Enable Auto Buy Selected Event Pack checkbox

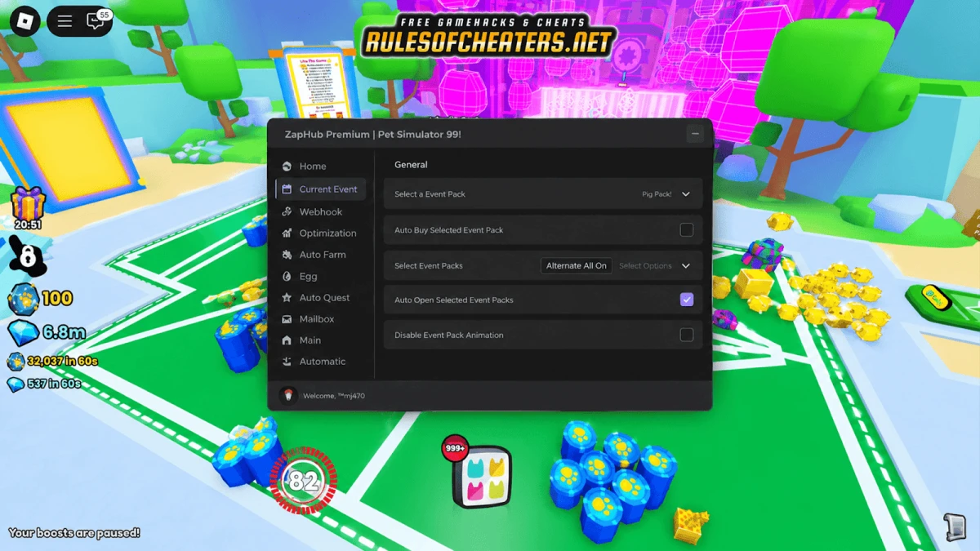coord(687,230)
